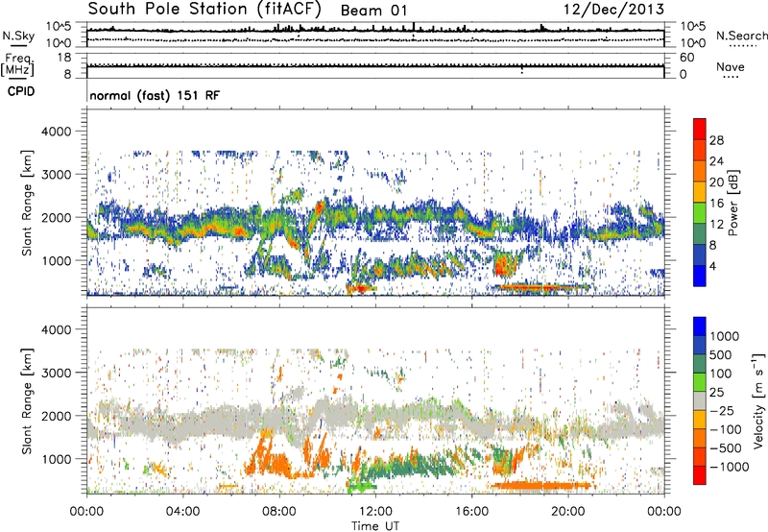Screen dimensions: 768x532
Task: Click Velocity colorbar value '-25'
Action: pyautogui.click(x=723, y=411)
